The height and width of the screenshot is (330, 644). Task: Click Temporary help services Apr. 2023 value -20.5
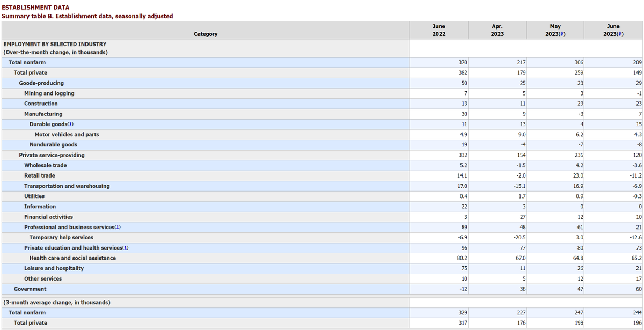(x=518, y=238)
